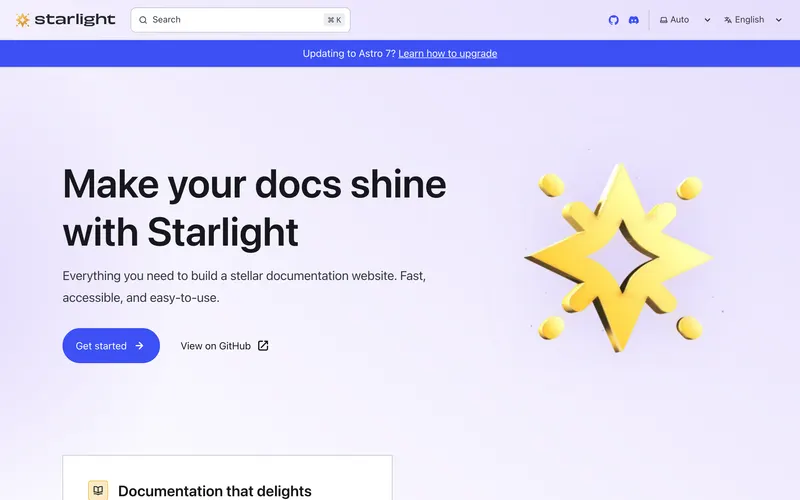Click the 'Updating to Astro 7?' banner text
Screen dimensions: 800x500
coord(349,54)
